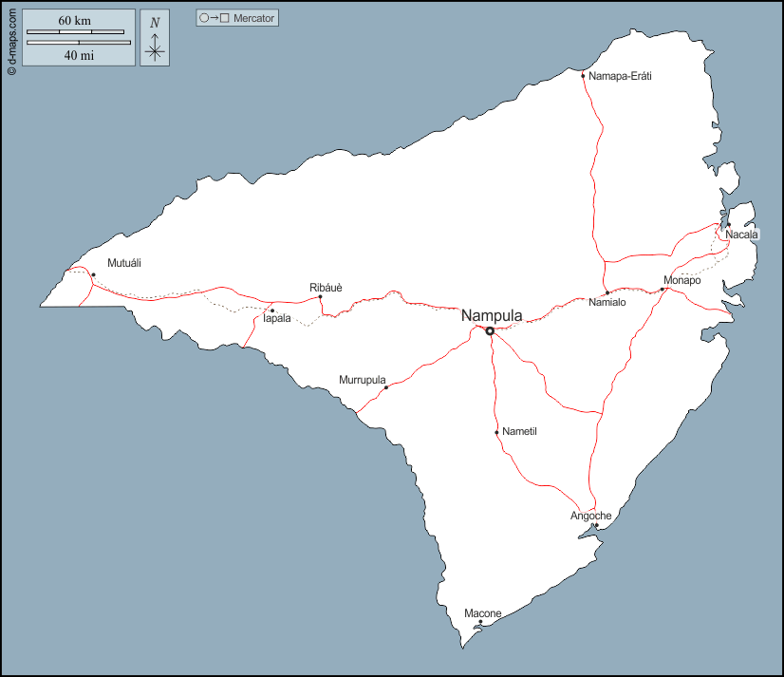Click the 40 mi scale bar
The height and width of the screenshot is (677, 784).
coord(78,43)
